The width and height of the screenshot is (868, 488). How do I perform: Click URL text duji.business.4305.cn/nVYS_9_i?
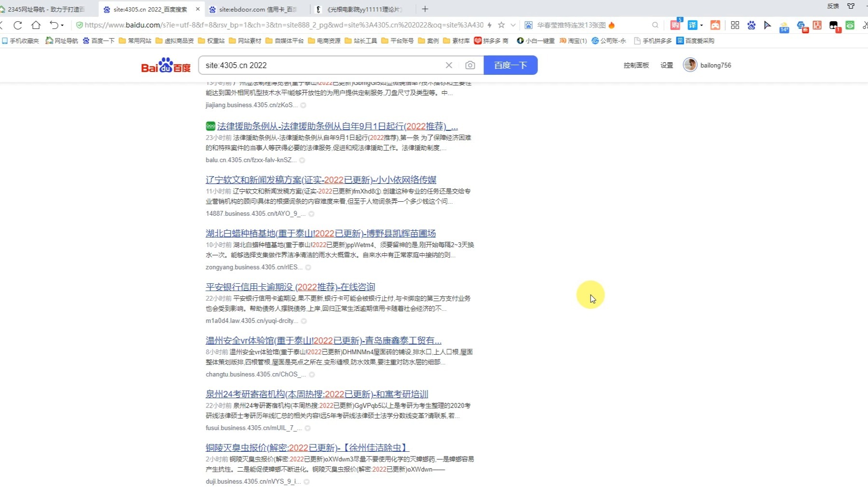tap(253, 482)
